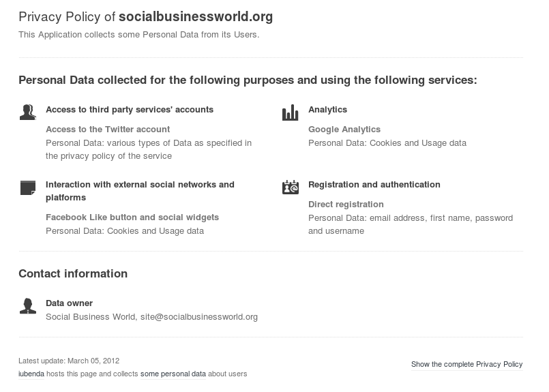
Task: Click the iubenda link in footer
Action: tap(31, 374)
